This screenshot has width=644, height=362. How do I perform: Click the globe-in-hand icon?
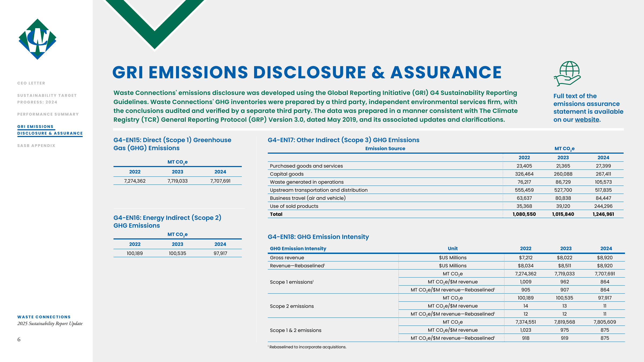567,74
